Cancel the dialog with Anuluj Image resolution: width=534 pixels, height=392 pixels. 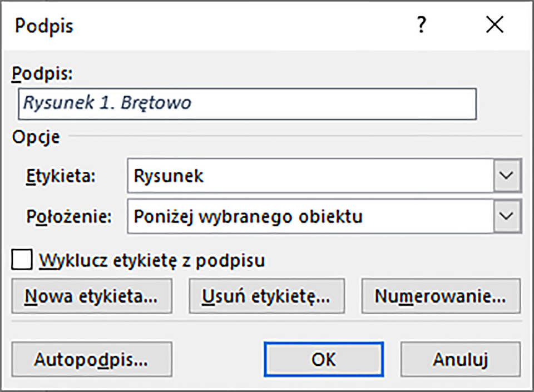[461, 359]
